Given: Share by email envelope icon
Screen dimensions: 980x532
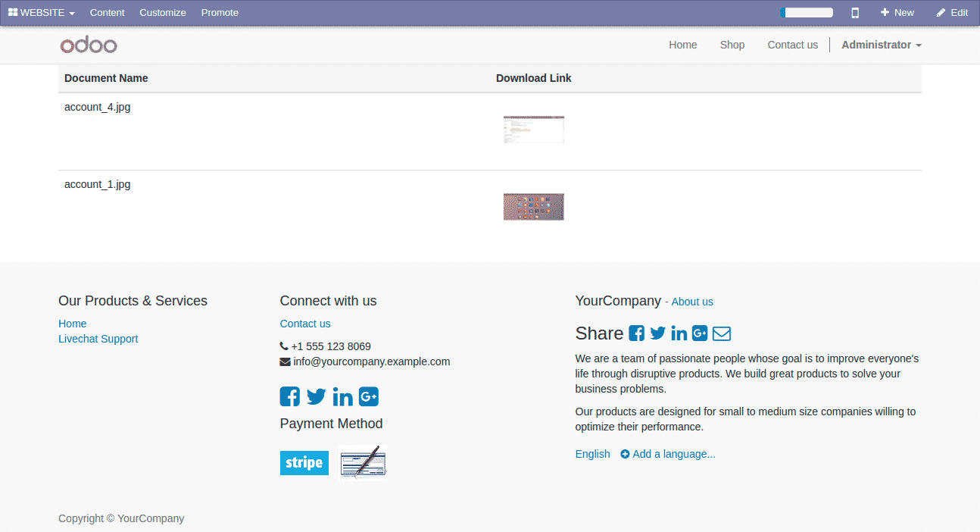Looking at the screenshot, I should click(x=722, y=333).
